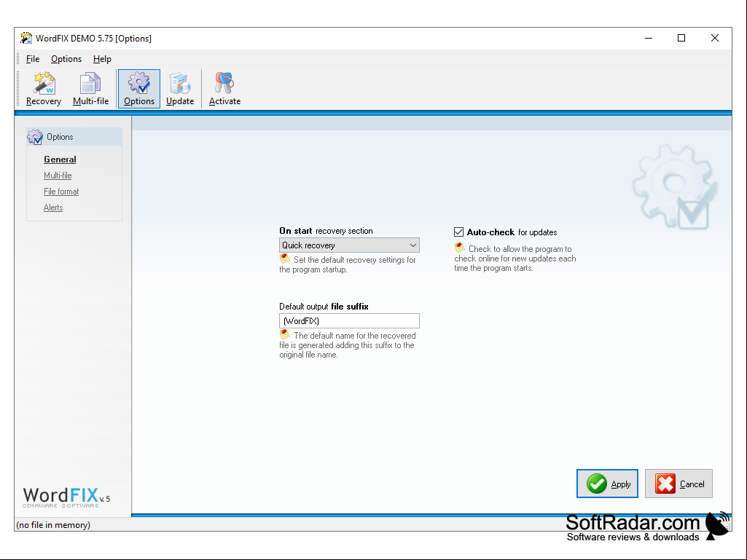Open the File format options page
747x560 pixels.
pos(61,192)
